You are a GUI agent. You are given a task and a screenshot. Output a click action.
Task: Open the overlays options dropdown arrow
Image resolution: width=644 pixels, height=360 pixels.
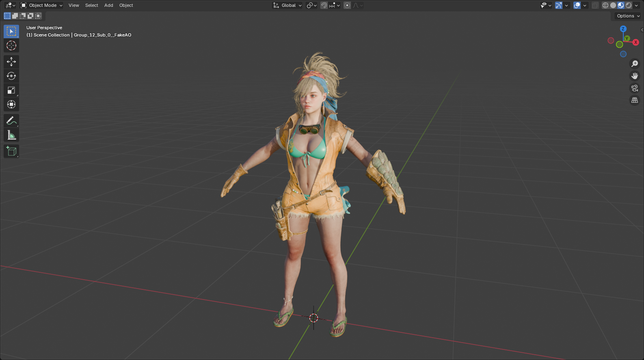pyautogui.click(x=585, y=5)
